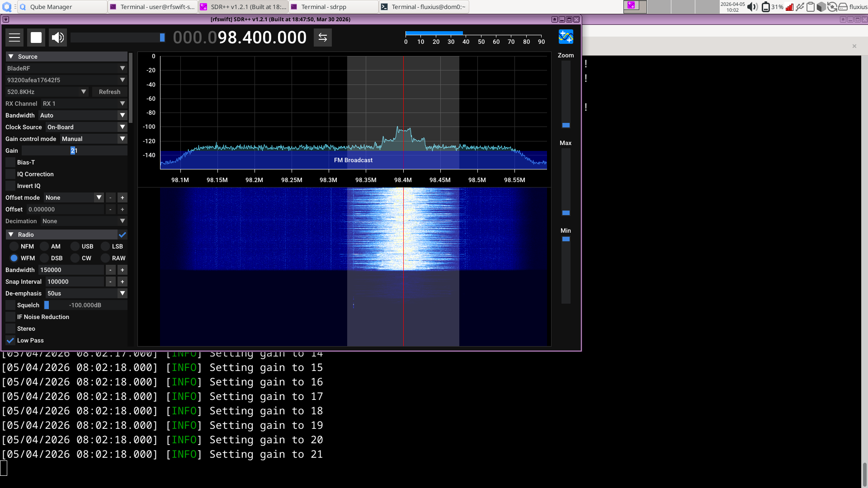Screen dimensions: 868x488
Task: Disable the Low Pass filter
Action: 10,340
